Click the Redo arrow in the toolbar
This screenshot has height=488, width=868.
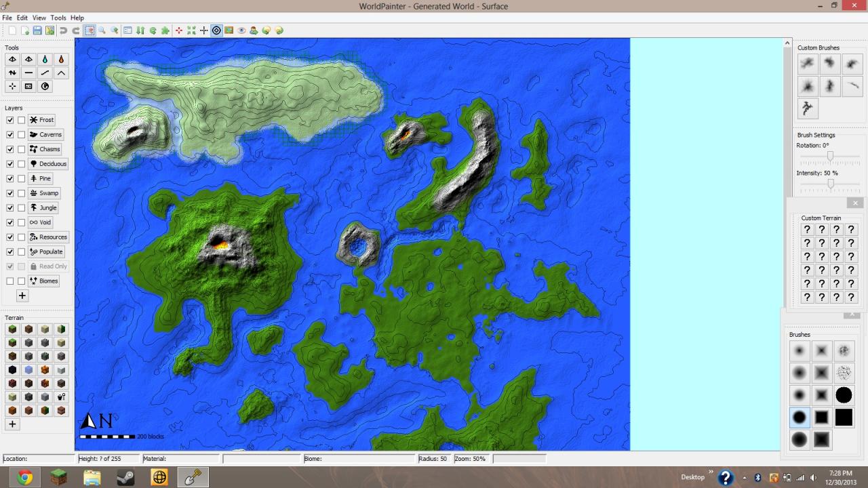point(76,30)
